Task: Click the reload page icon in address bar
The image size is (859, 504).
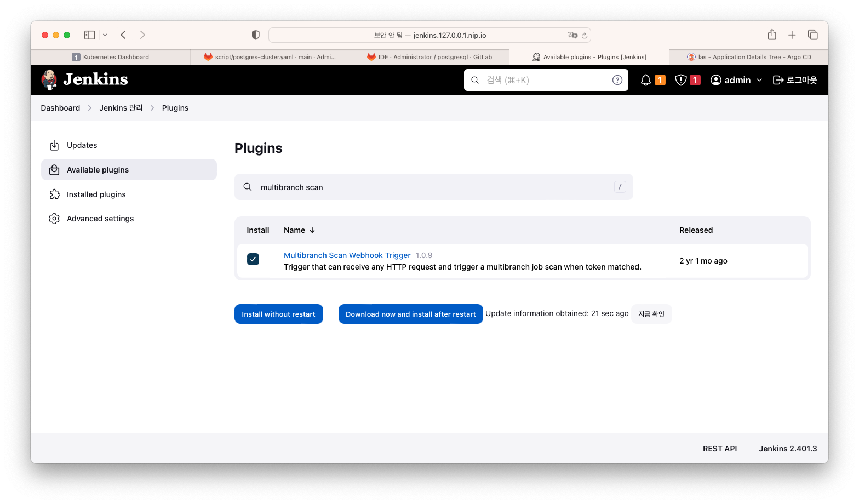Action: [x=585, y=36]
